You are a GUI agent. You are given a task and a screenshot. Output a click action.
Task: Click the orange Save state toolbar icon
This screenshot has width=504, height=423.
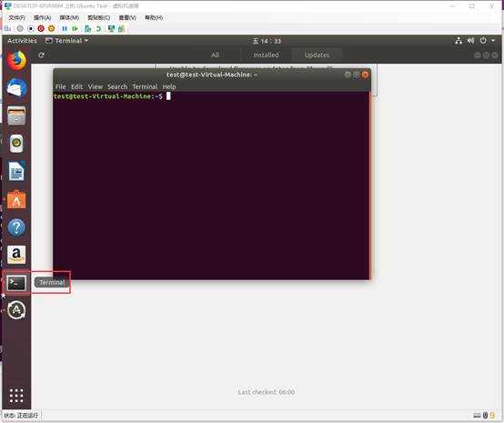[51, 29]
